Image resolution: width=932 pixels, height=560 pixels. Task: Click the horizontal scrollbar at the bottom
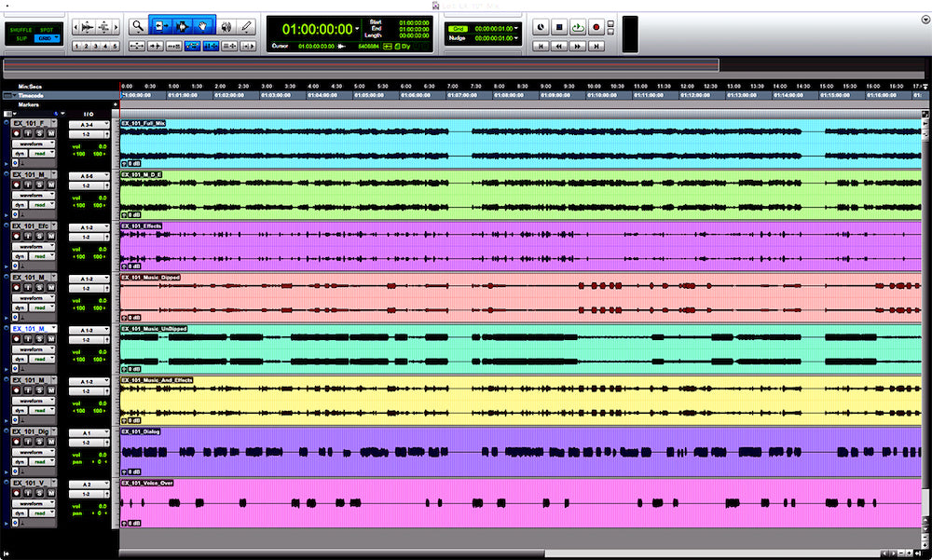tap(326, 551)
